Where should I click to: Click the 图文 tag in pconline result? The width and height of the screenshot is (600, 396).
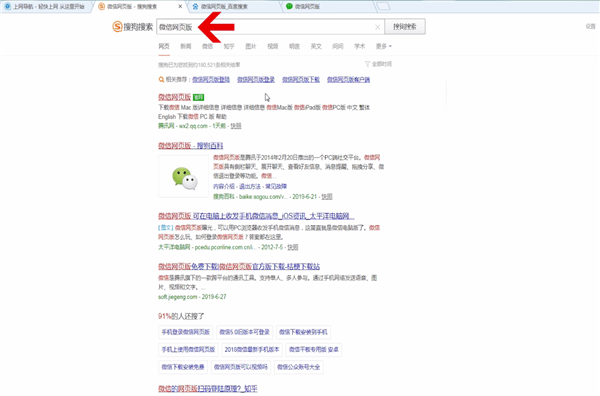tap(166, 228)
